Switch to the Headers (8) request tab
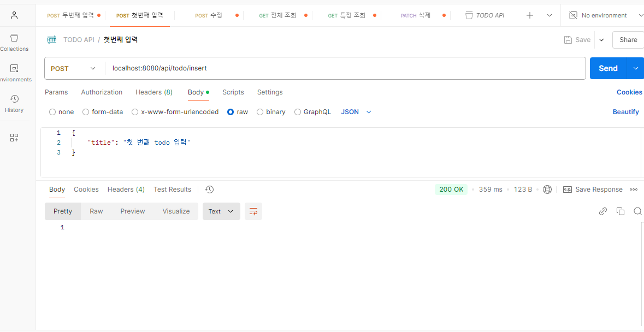This screenshot has width=644, height=332. click(x=154, y=92)
